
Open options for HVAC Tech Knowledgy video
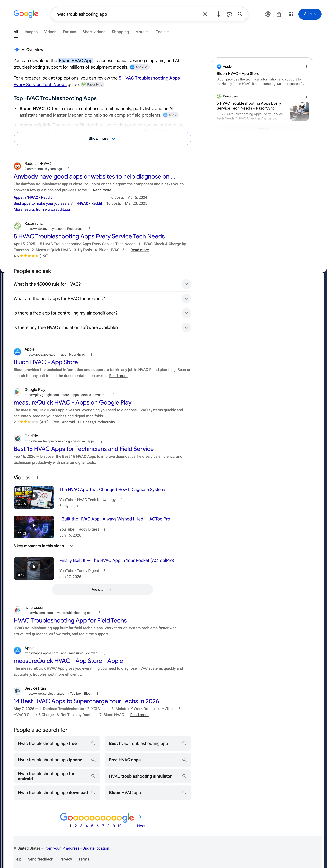(x=121, y=500)
